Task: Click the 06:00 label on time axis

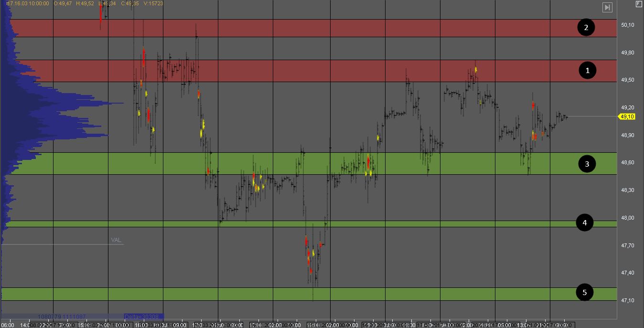Action: (x=8, y=325)
